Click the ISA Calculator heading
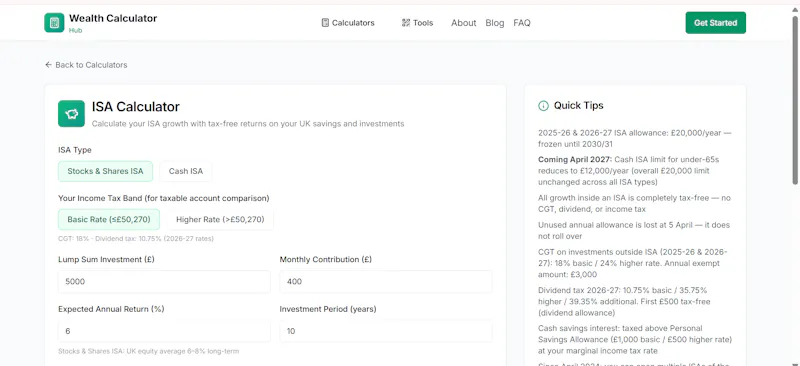 tap(136, 107)
